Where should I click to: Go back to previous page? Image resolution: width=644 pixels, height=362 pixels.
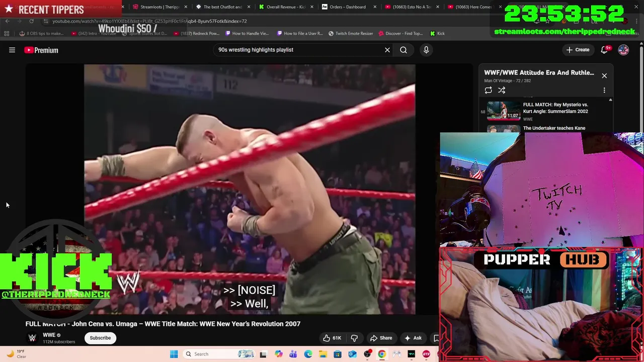tap(7, 21)
